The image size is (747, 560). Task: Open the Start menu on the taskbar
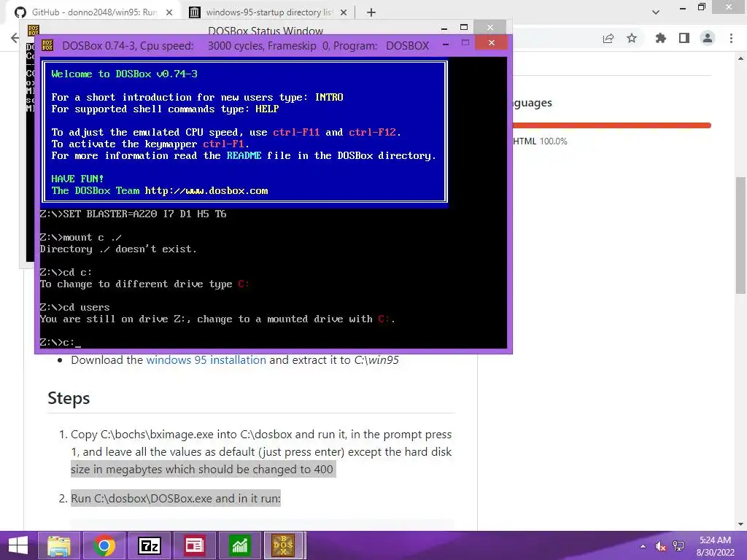coord(18,545)
